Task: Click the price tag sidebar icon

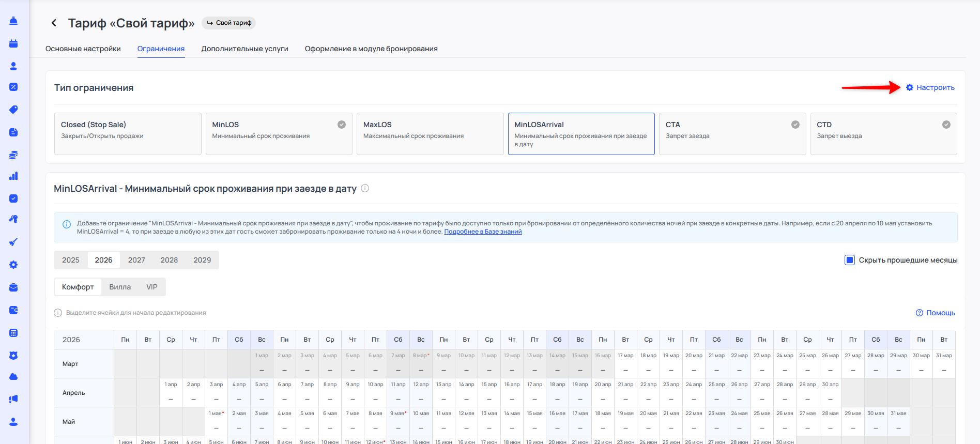Action: click(x=13, y=110)
